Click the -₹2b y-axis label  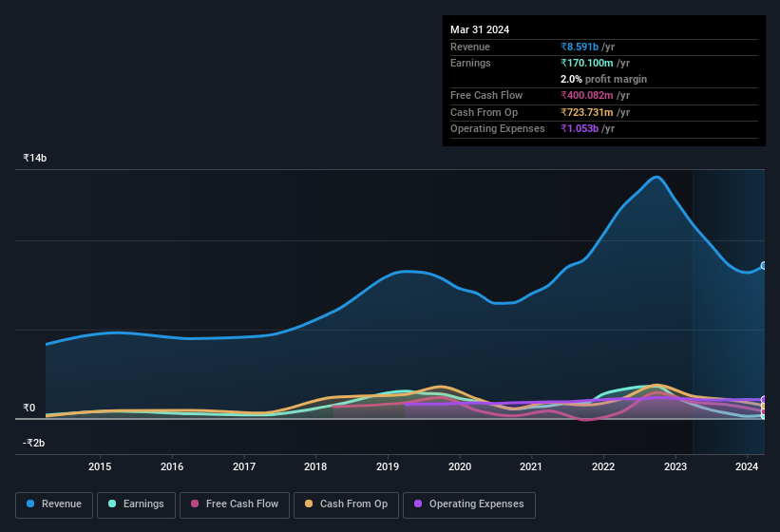tap(34, 443)
